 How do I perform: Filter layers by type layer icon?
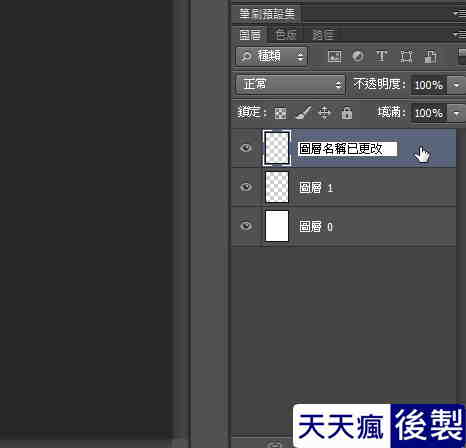382,56
